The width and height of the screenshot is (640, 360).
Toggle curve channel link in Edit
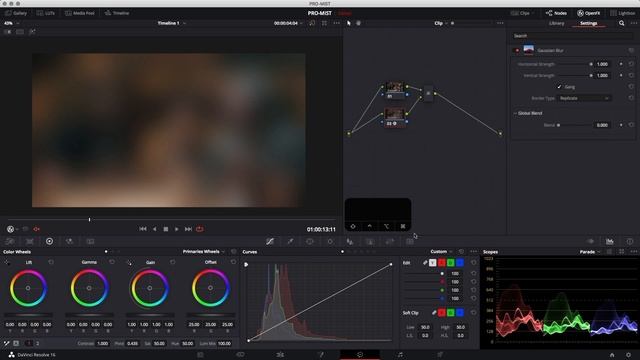425,262
